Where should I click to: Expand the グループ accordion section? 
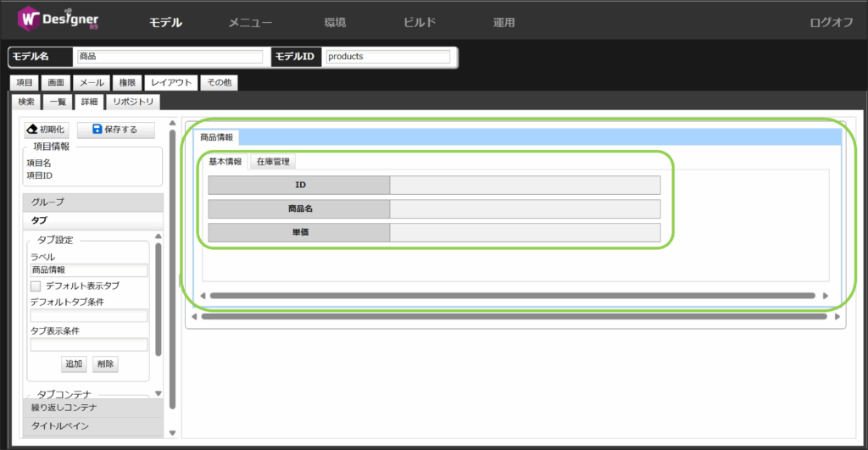tap(92, 202)
